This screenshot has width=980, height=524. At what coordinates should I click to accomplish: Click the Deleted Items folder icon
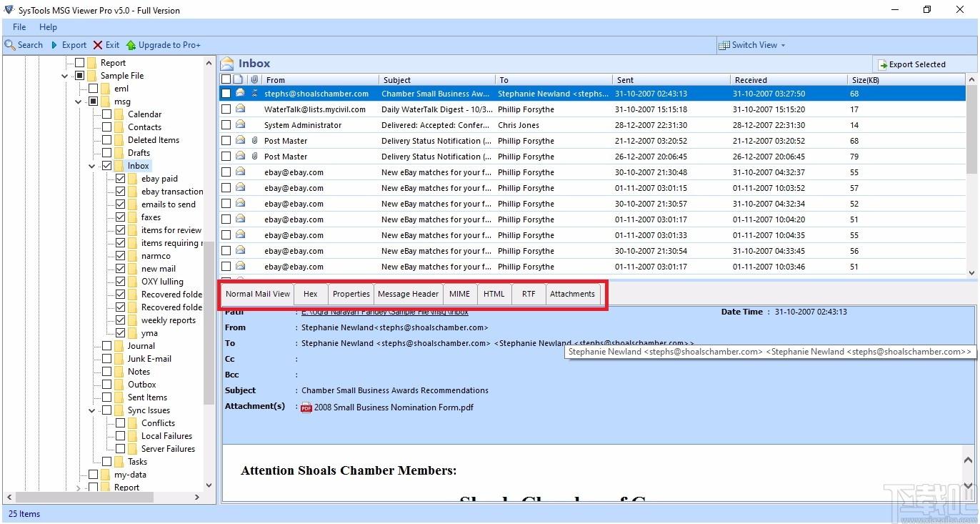tap(119, 140)
